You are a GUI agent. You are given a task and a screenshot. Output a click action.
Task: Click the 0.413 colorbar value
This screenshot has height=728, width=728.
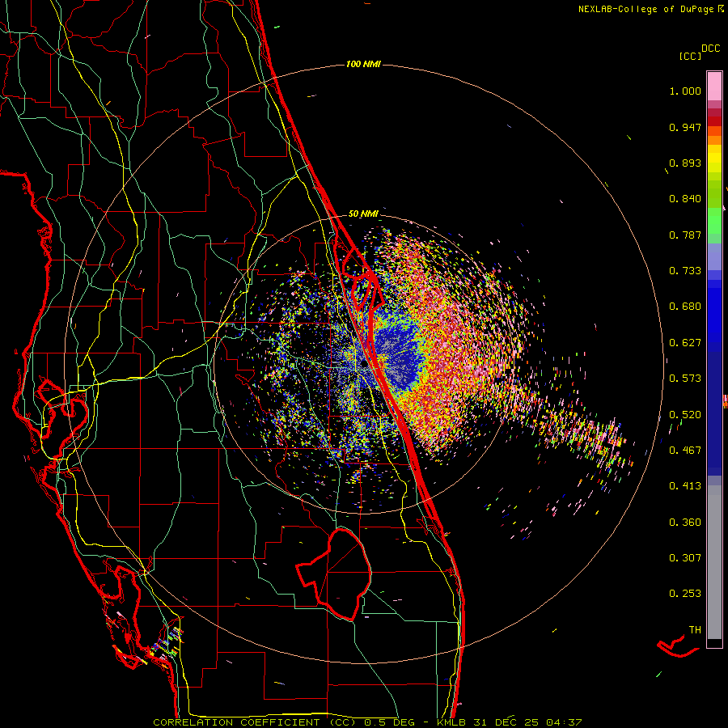click(x=685, y=486)
